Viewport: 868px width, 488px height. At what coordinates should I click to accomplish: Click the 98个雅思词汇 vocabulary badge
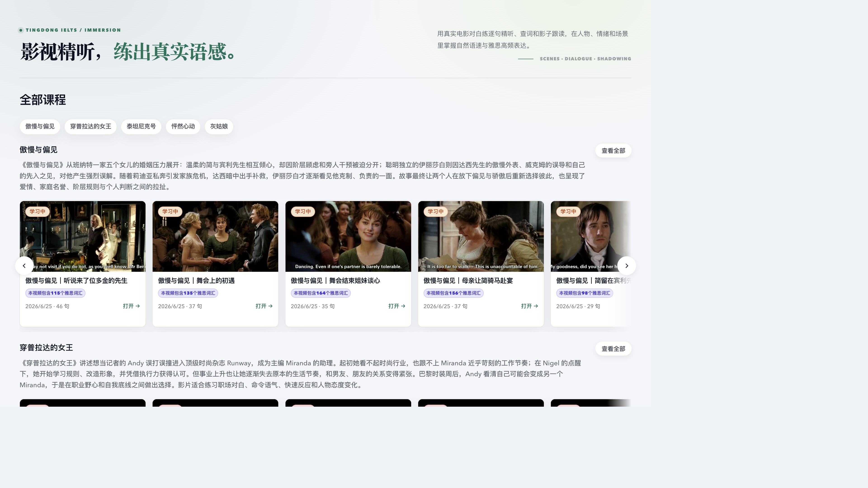(x=585, y=293)
